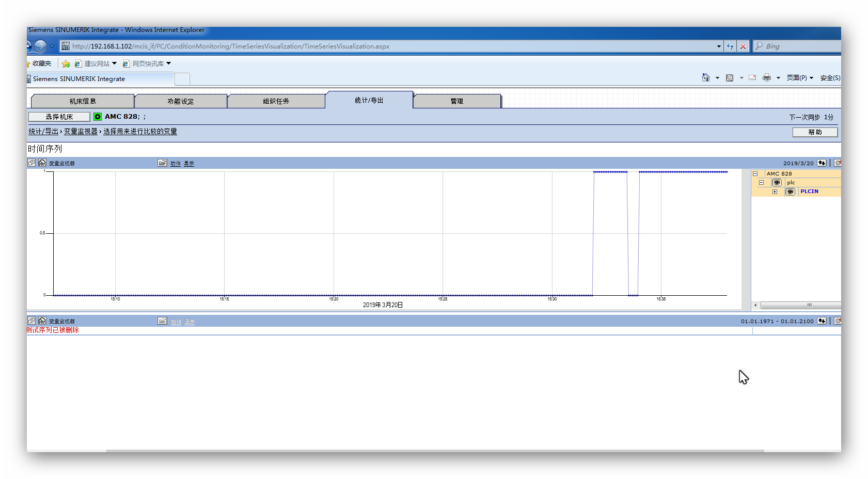
Task: Open the 统计/导出 breadcrumb link
Action: [43, 132]
